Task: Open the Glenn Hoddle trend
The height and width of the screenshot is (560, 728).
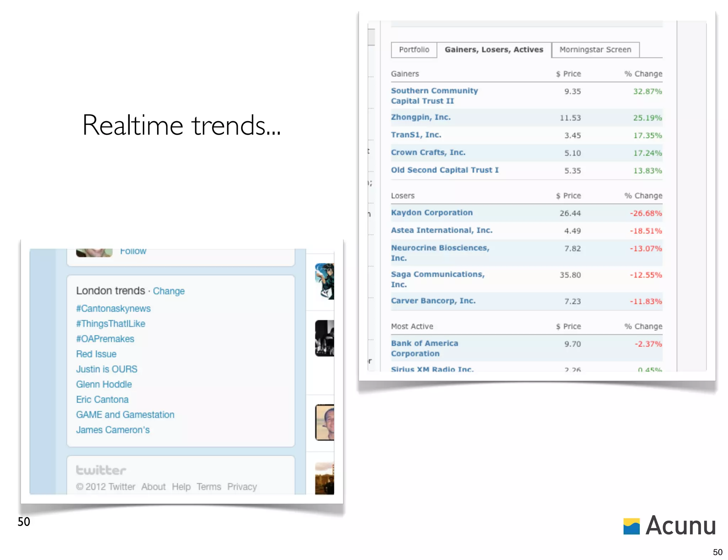Action: click(104, 384)
